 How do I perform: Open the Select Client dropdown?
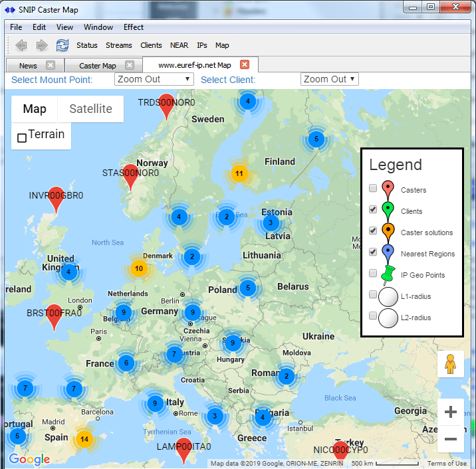[329, 79]
